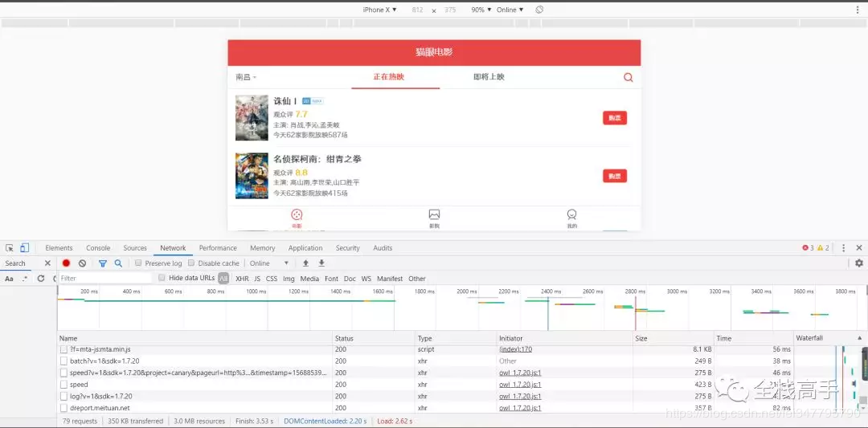Filter requests by Doc
The image size is (868, 428).
click(x=350, y=279)
